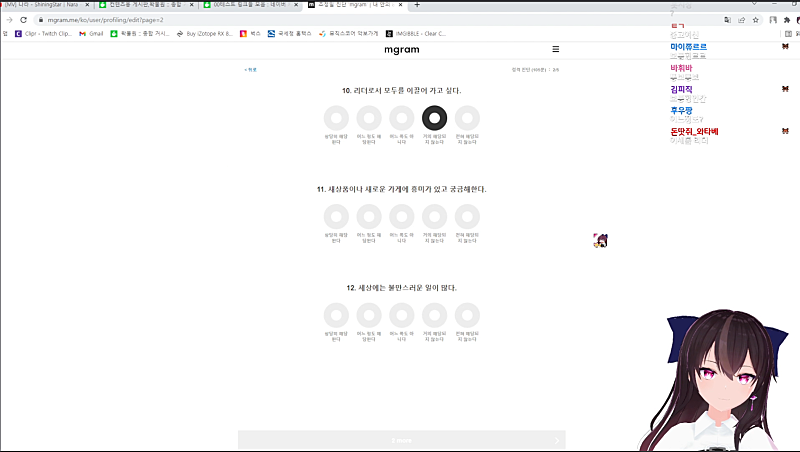Click the back link above question 10

(x=251, y=70)
